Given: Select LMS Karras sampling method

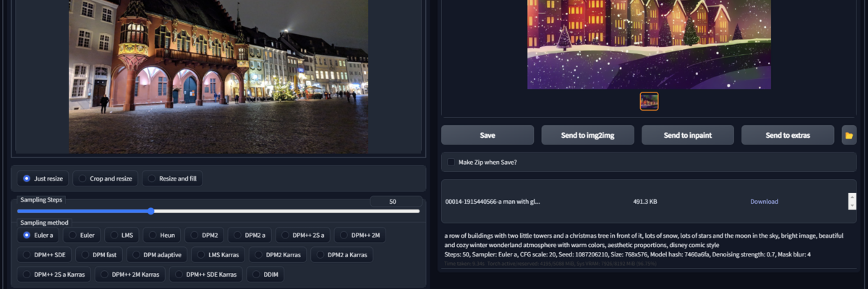Looking at the screenshot, I should 219,254.
